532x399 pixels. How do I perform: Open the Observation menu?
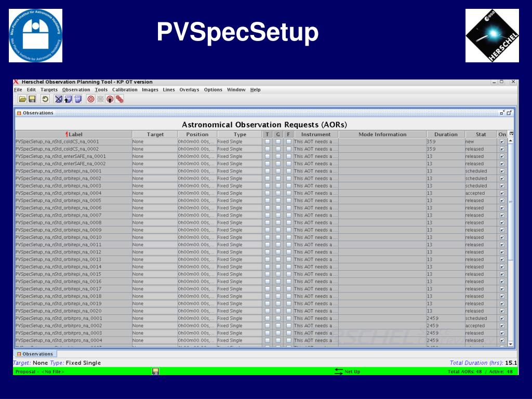pos(76,90)
